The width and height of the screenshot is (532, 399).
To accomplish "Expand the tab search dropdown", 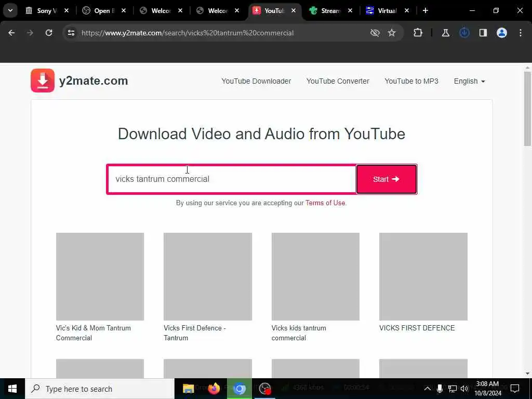I will 10,10.
